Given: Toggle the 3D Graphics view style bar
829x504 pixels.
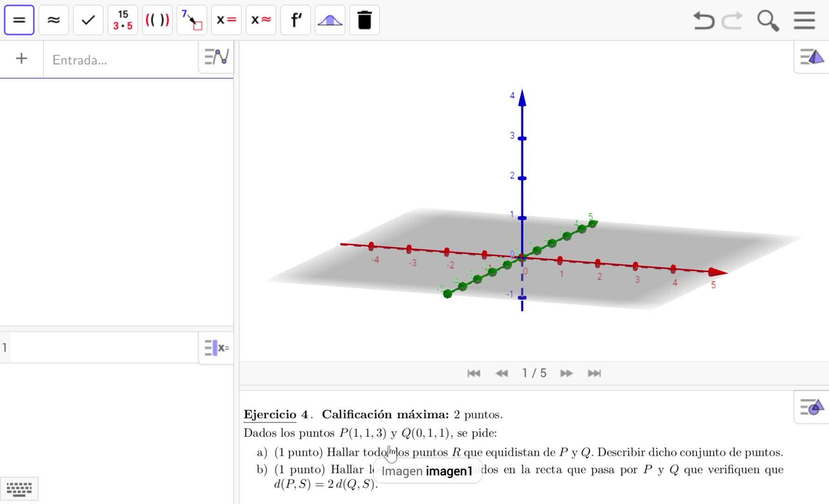Looking at the screenshot, I should click(x=812, y=57).
